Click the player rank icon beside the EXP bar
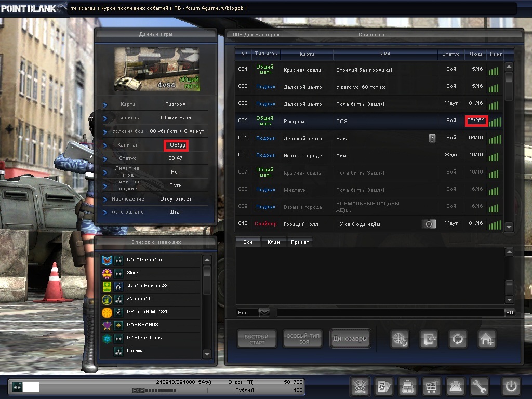This screenshot has height=399, width=532. click(17, 387)
